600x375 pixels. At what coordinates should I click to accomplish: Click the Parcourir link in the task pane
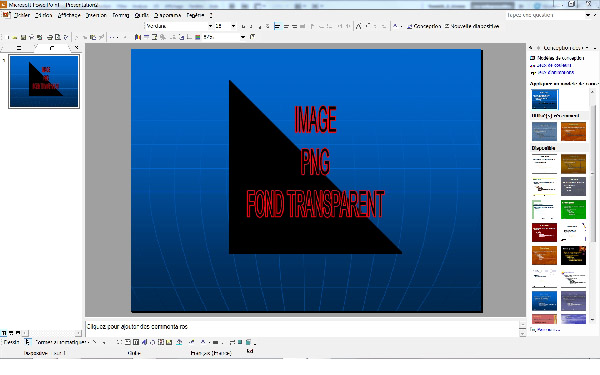pyautogui.click(x=548, y=329)
